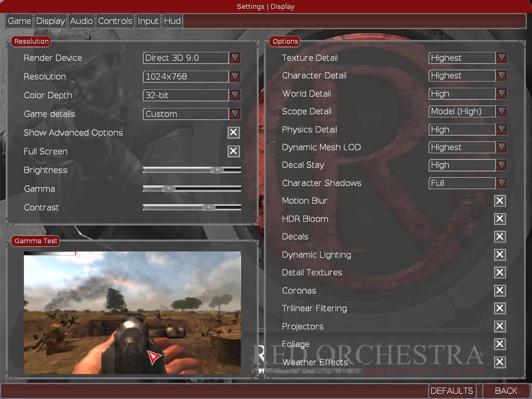Open the Game details dropdown arrow
The image size is (532, 399).
point(235,114)
